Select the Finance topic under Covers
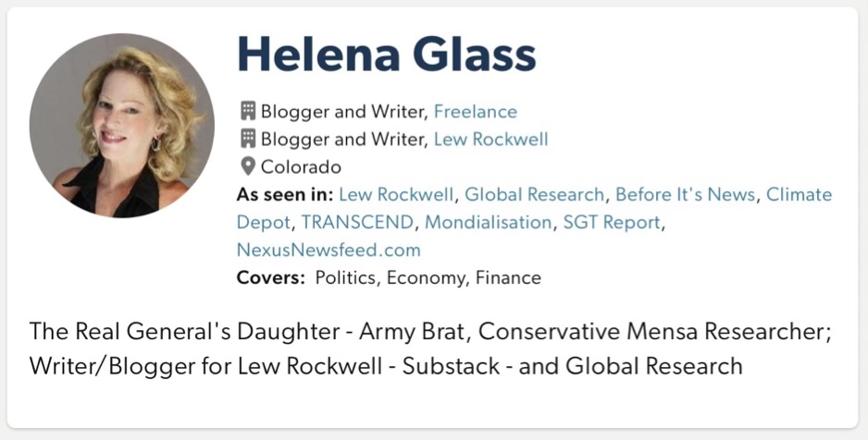This screenshot has height=440, width=868. (508, 277)
